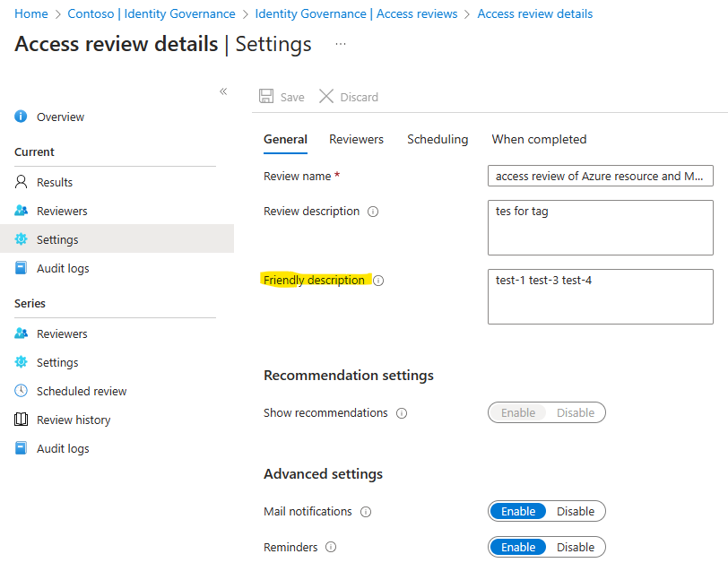Image resolution: width=728 pixels, height=580 pixels.
Task: Open Scheduled review with clock icon
Action: point(82,391)
